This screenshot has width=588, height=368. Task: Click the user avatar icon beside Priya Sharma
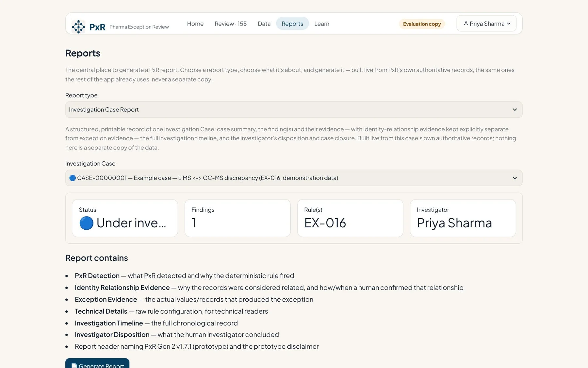466,24
